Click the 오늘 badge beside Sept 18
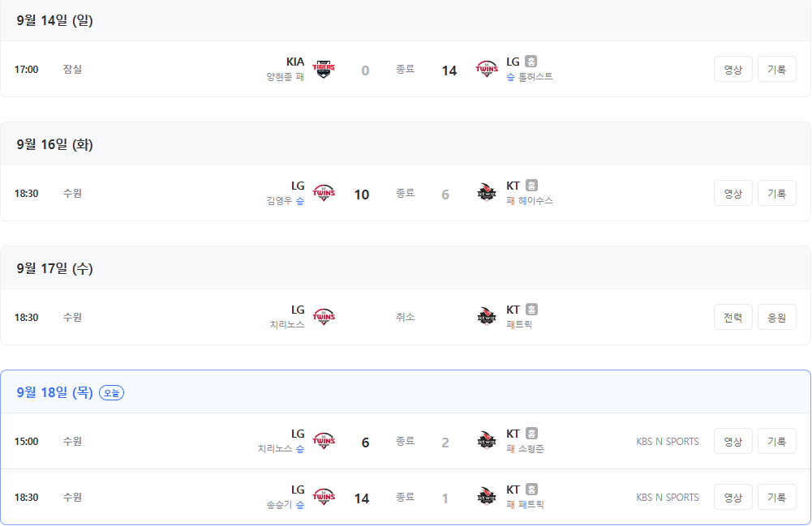Image resolution: width=812 pixels, height=526 pixels. coord(111,393)
